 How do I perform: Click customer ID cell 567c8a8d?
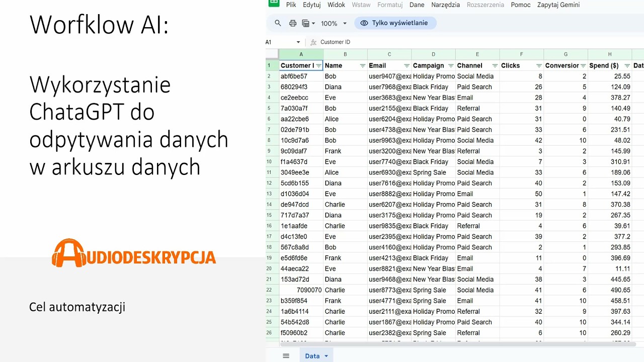pyautogui.click(x=301, y=247)
